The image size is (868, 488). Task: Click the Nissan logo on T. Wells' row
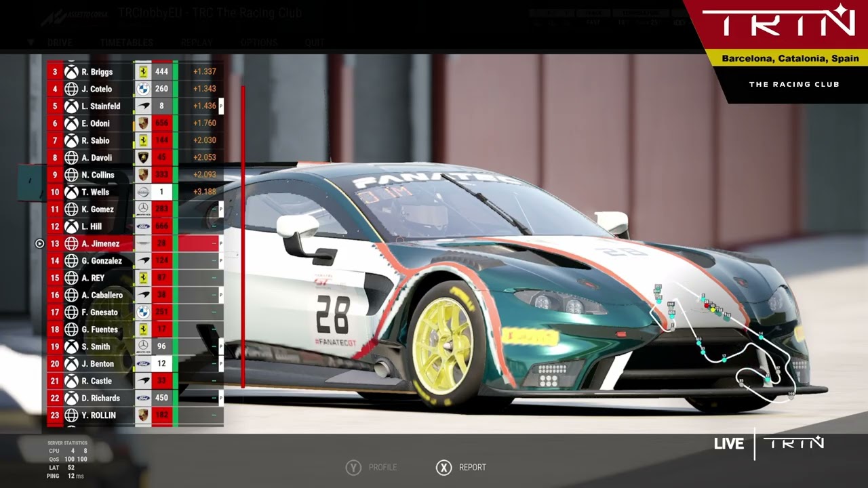(x=143, y=192)
